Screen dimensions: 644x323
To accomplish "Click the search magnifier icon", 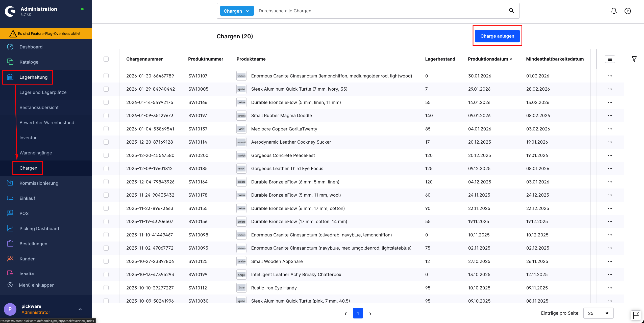I will (511, 11).
